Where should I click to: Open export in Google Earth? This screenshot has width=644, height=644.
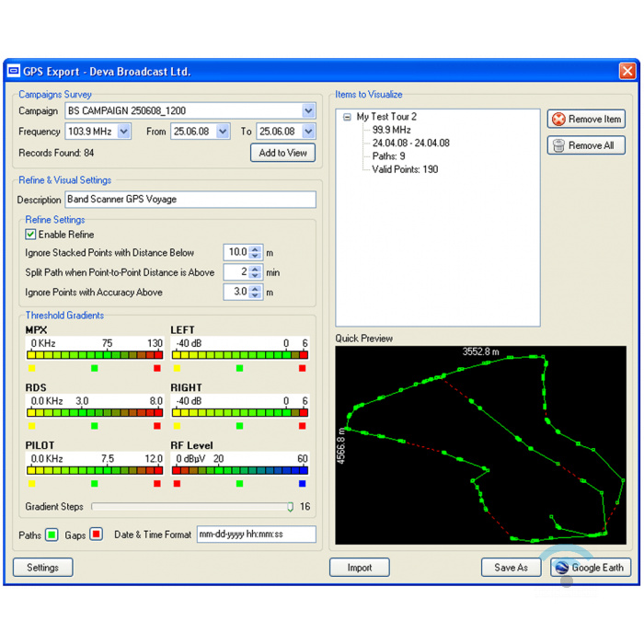pos(591,568)
